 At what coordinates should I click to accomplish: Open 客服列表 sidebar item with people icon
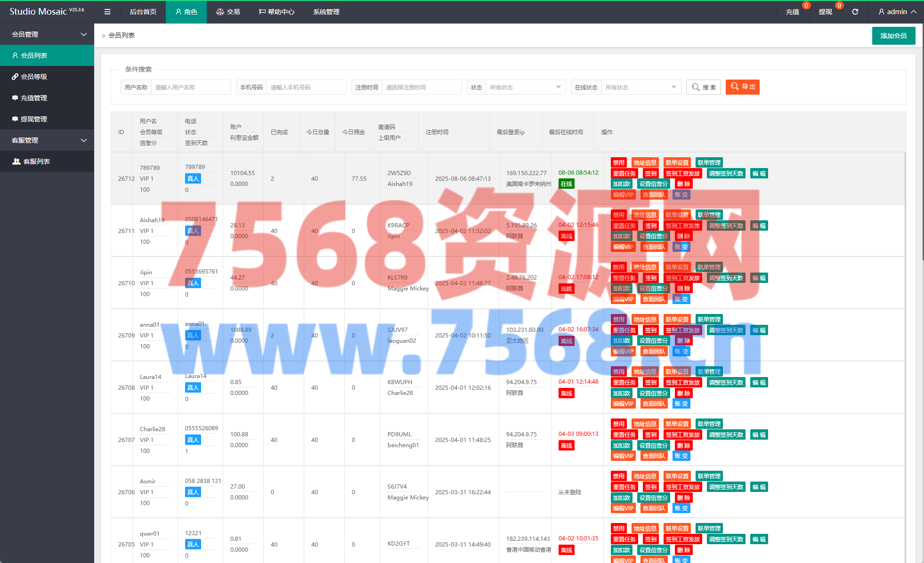coord(37,161)
